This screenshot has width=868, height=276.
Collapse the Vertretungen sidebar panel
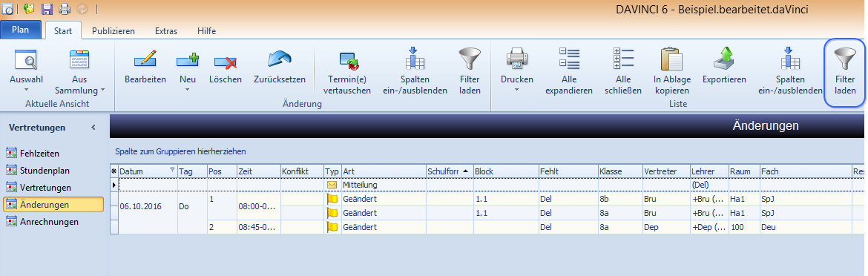(x=93, y=127)
